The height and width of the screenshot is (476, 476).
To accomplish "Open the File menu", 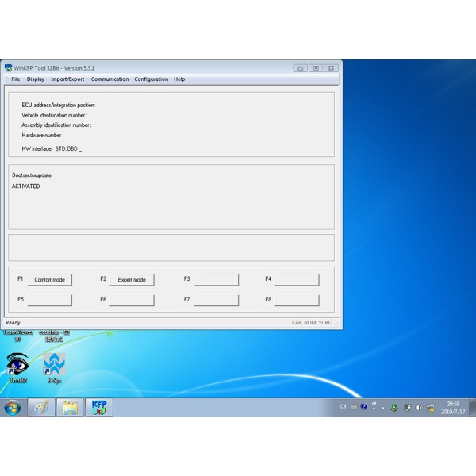I will (x=16, y=79).
